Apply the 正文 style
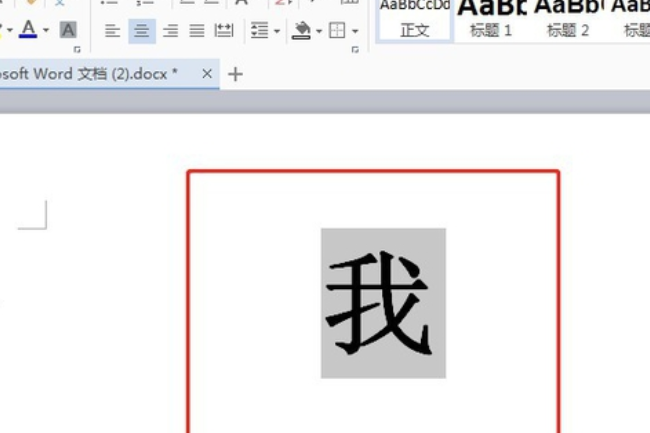Image resolution: width=650 pixels, height=433 pixels. (415, 20)
